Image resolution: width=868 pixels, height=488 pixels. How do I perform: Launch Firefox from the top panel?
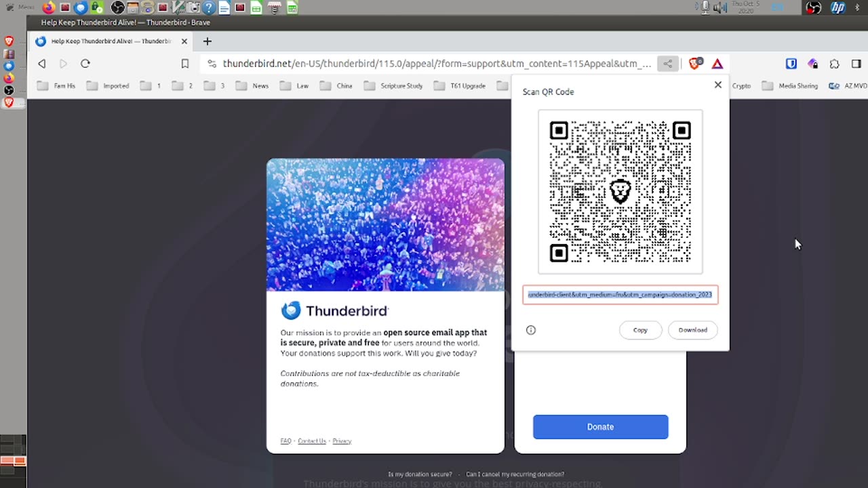pos(48,8)
